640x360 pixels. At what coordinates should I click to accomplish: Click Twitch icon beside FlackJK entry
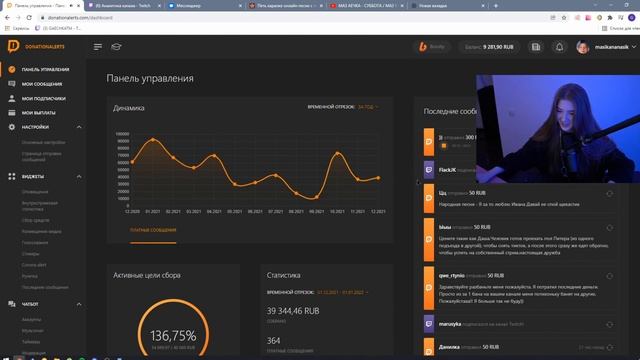click(x=429, y=170)
